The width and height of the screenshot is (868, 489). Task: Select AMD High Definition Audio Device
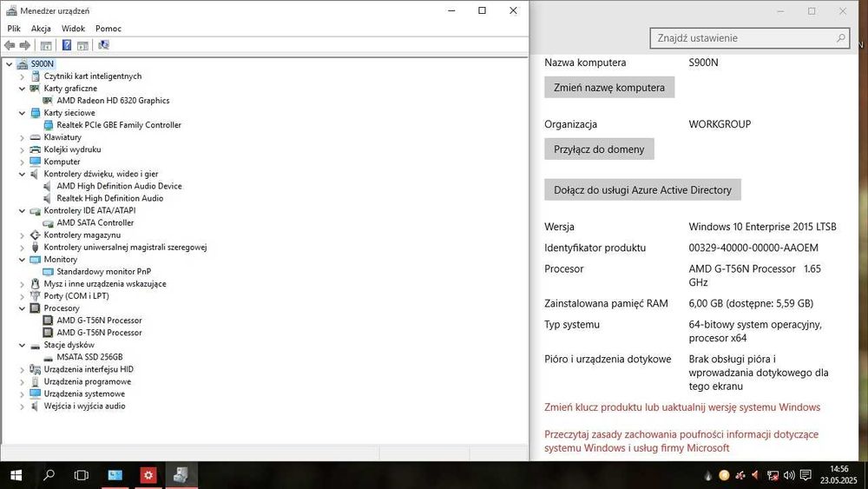click(x=119, y=186)
